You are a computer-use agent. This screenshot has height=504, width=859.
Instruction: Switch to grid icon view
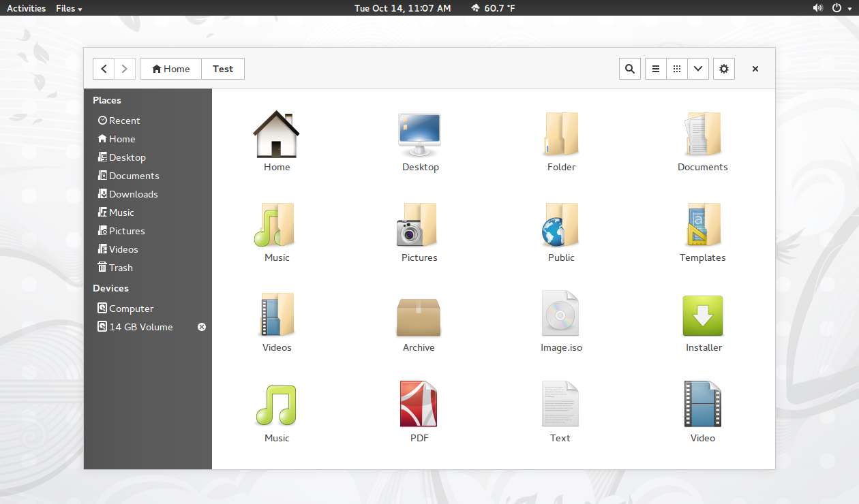coord(676,69)
